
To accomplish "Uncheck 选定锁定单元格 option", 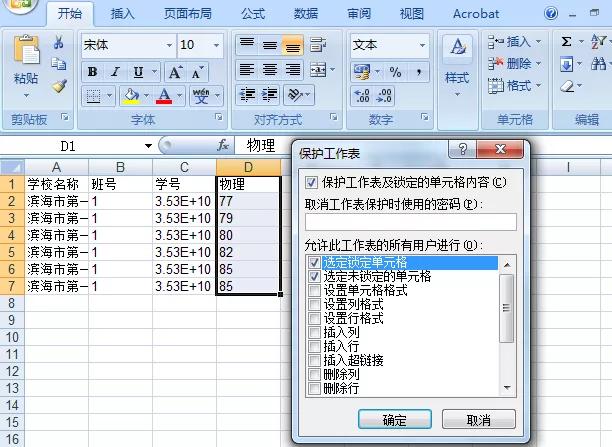I will pos(314,262).
